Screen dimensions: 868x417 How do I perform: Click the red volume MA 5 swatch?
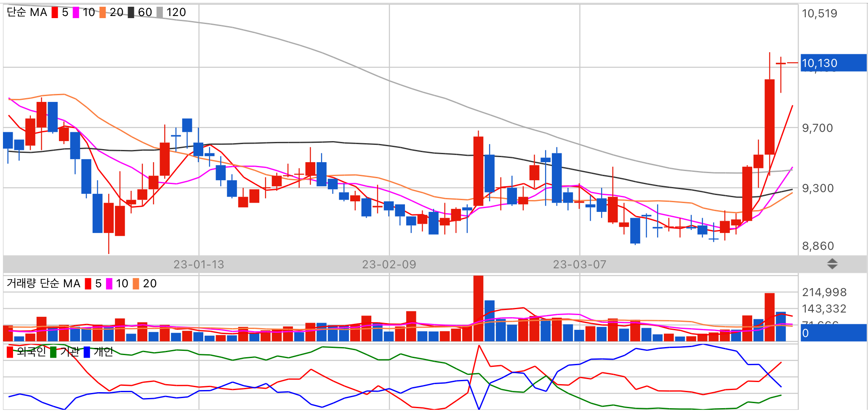[x=88, y=284]
